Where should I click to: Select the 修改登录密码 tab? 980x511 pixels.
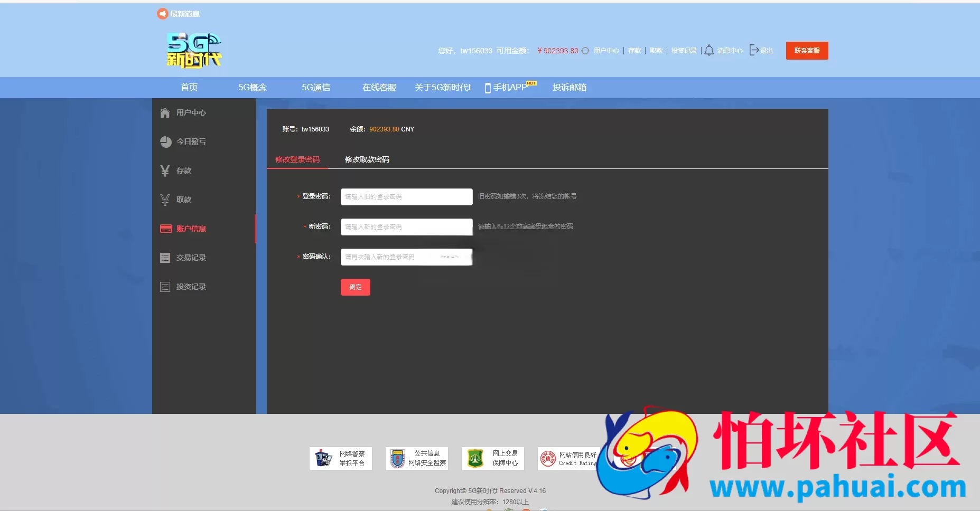click(297, 159)
